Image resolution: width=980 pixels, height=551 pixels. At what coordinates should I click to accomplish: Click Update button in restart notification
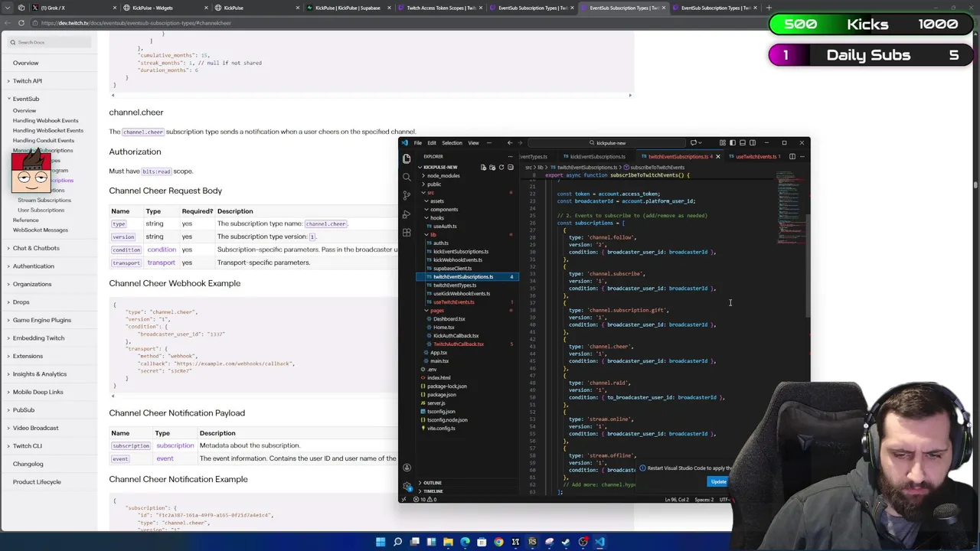pos(718,481)
